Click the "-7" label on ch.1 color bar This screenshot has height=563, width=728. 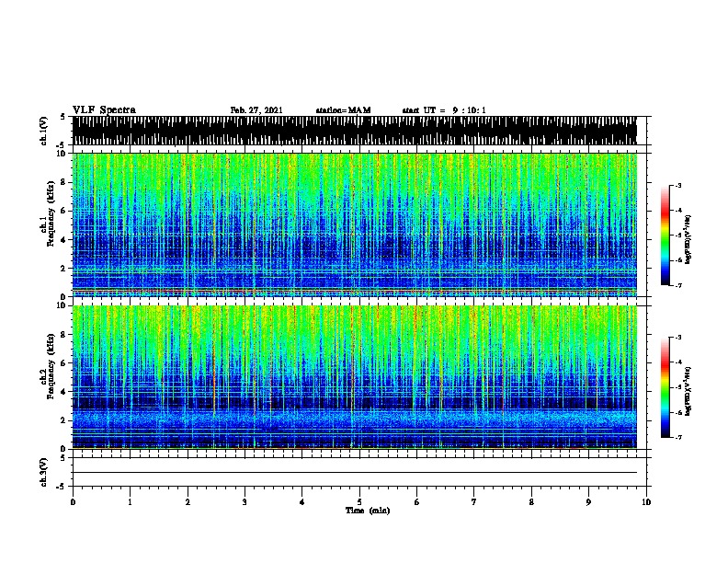coord(678,285)
